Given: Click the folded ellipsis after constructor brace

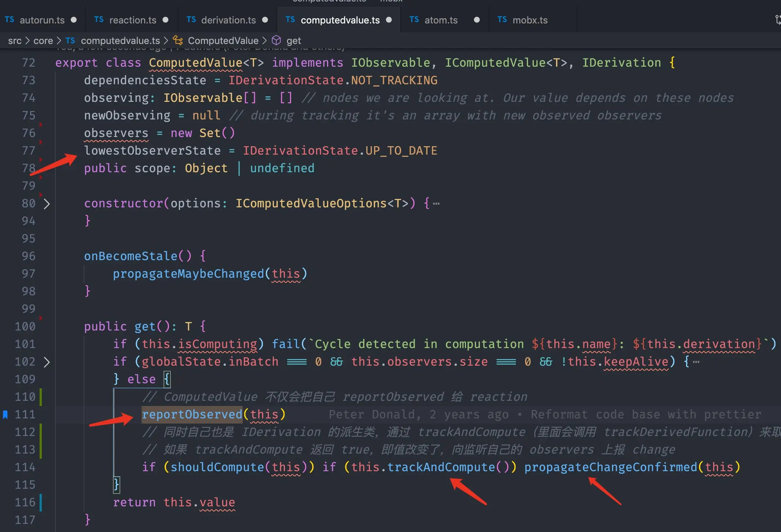Looking at the screenshot, I should click(436, 204).
